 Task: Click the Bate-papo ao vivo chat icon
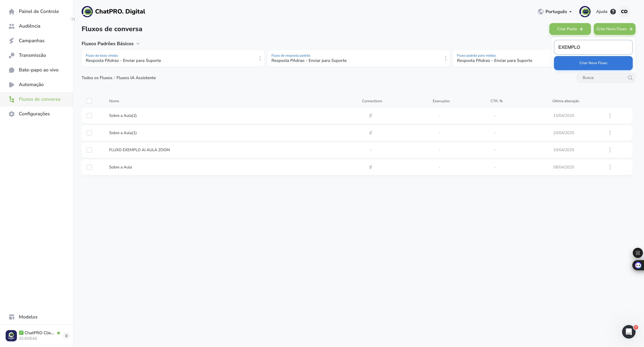point(11,70)
